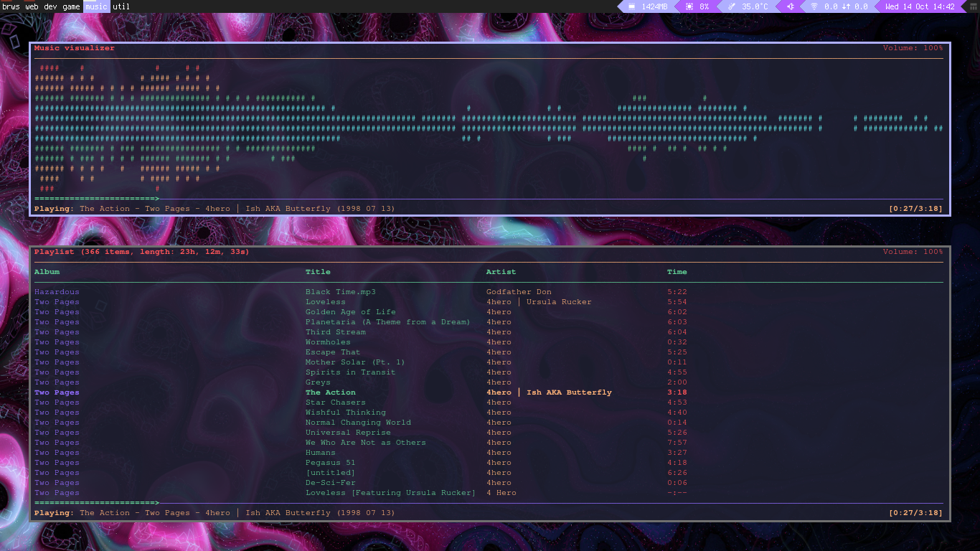Viewport: 980px width, 551px height.
Task: Click the 35.0°C temperature reading
Action: tap(755, 6)
